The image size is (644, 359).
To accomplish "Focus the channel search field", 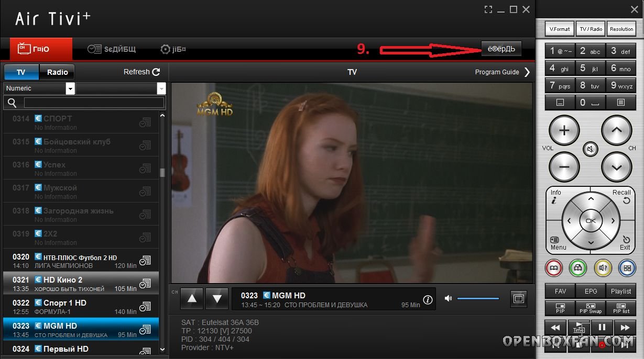I will click(94, 103).
